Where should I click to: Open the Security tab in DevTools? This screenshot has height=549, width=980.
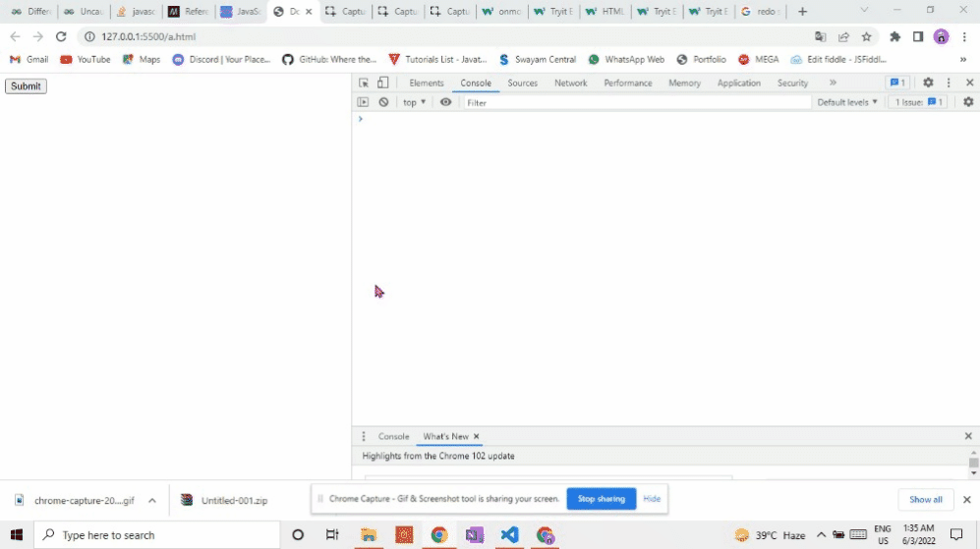(x=792, y=83)
